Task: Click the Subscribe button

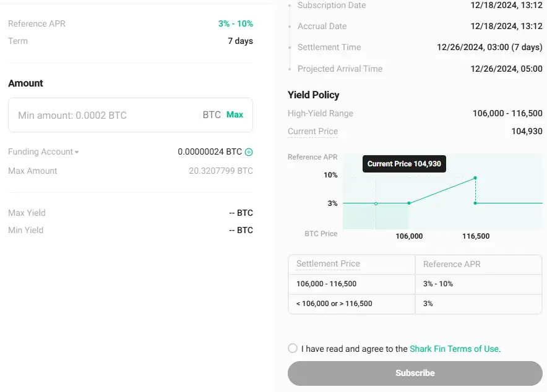Action: (x=415, y=373)
